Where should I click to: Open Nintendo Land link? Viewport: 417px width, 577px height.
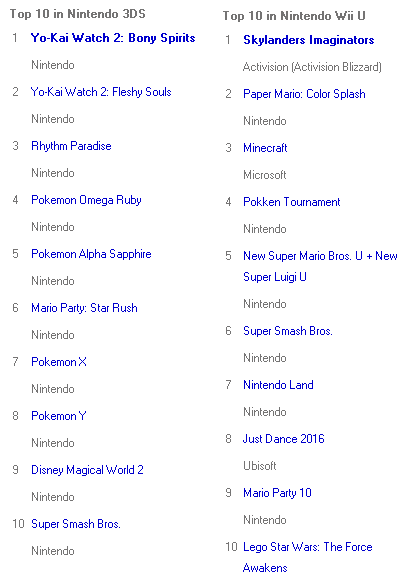[x=278, y=385]
